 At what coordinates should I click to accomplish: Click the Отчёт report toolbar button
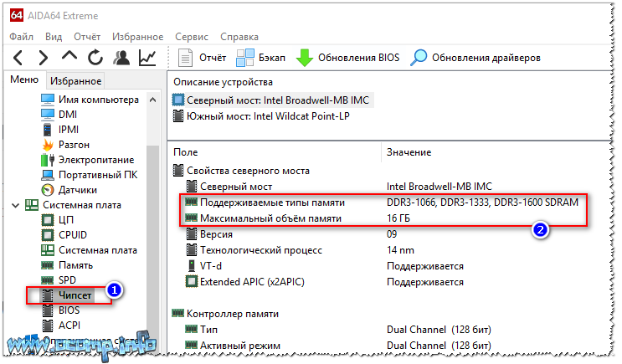pos(202,58)
